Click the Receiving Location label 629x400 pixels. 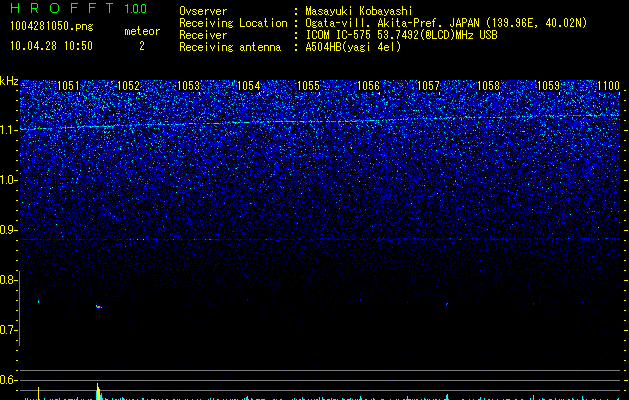(233, 23)
